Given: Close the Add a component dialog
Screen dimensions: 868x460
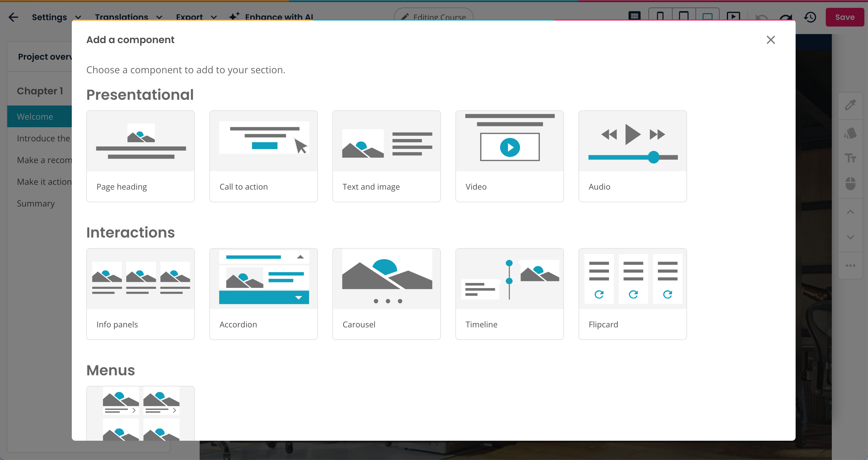Looking at the screenshot, I should (771, 40).
